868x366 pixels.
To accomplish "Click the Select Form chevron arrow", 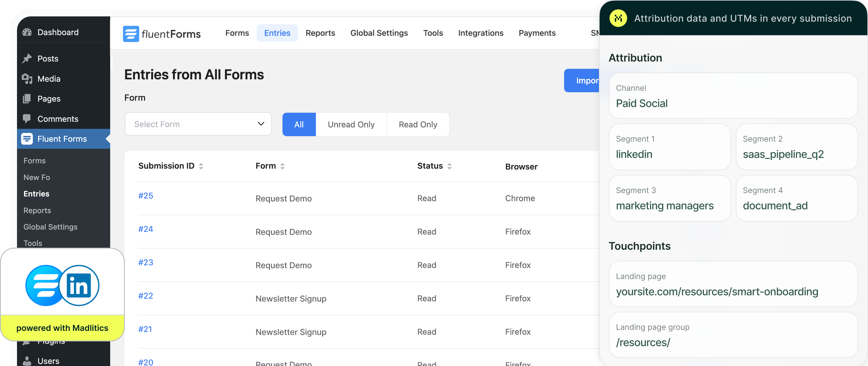I will coord(261,124).
